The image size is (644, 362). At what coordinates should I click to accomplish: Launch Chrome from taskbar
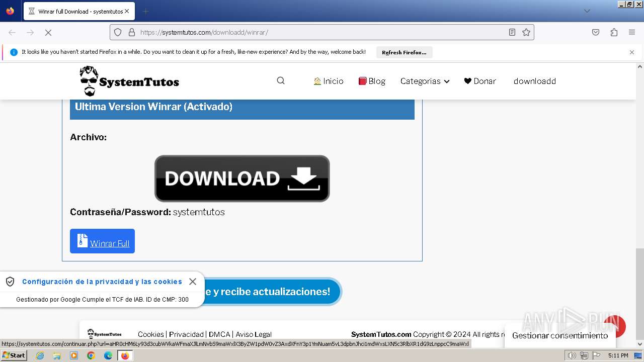click(91, 355)
